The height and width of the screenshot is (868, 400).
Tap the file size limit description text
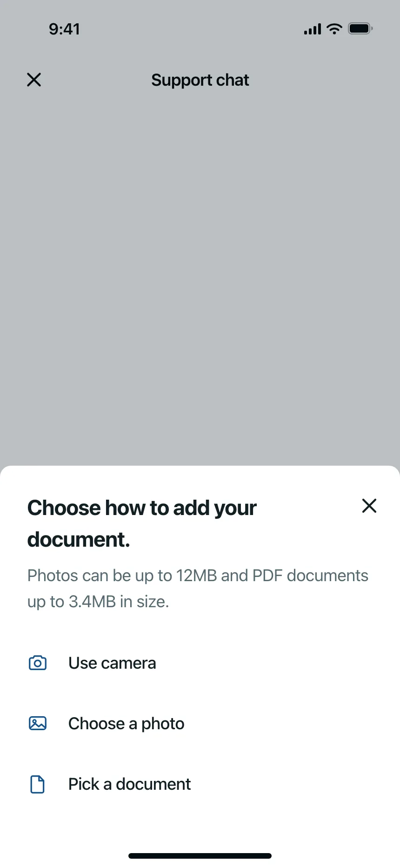coord(198,589)
